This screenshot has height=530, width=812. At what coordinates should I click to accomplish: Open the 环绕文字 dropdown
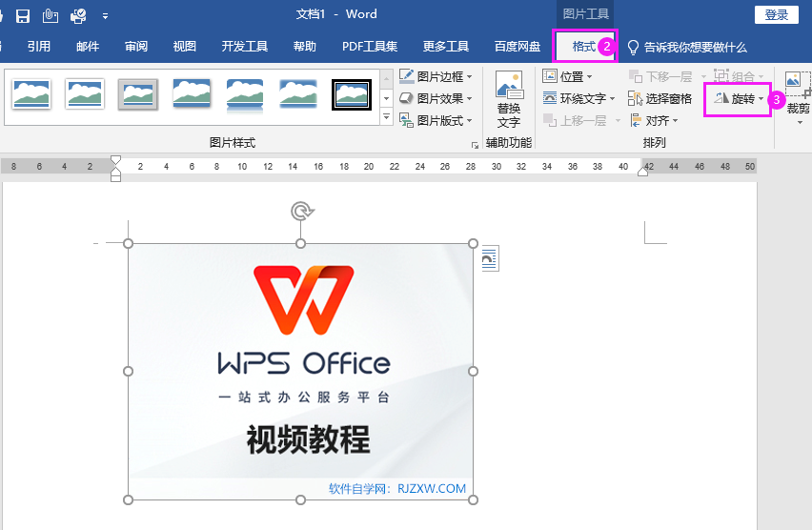pyautogui.click(x=579, y=98)
